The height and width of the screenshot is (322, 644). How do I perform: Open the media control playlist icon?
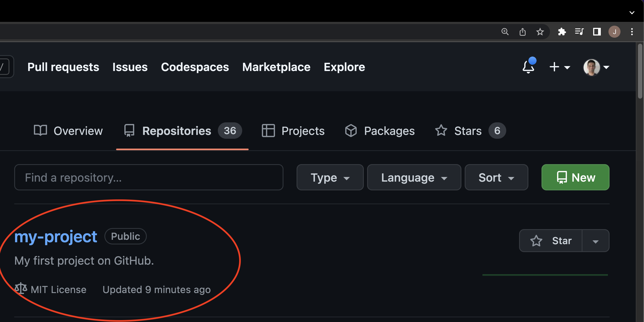pos(579,32)
